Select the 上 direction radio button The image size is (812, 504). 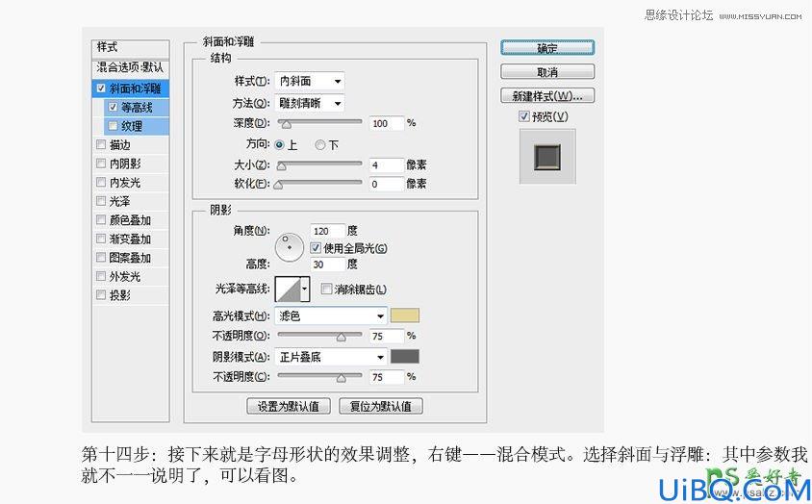tap(279, 145)
